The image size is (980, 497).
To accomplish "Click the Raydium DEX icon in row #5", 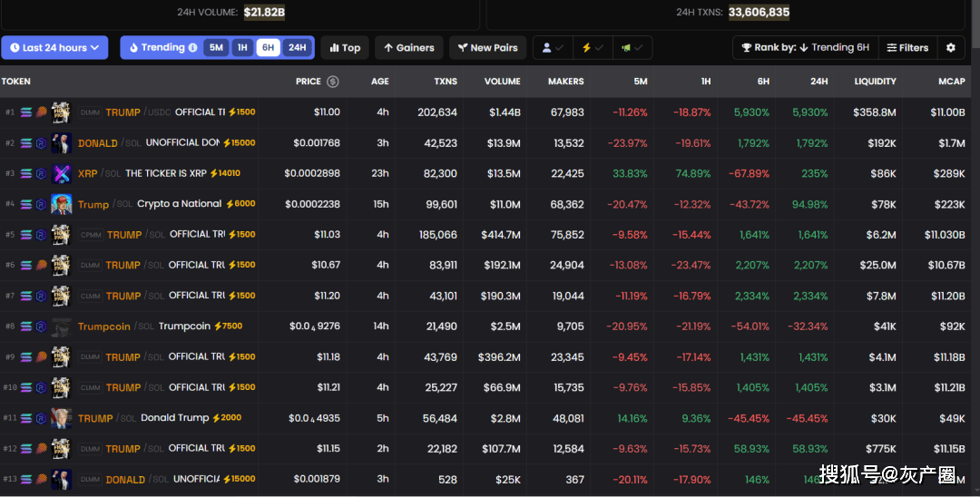I will coord(41,235).
